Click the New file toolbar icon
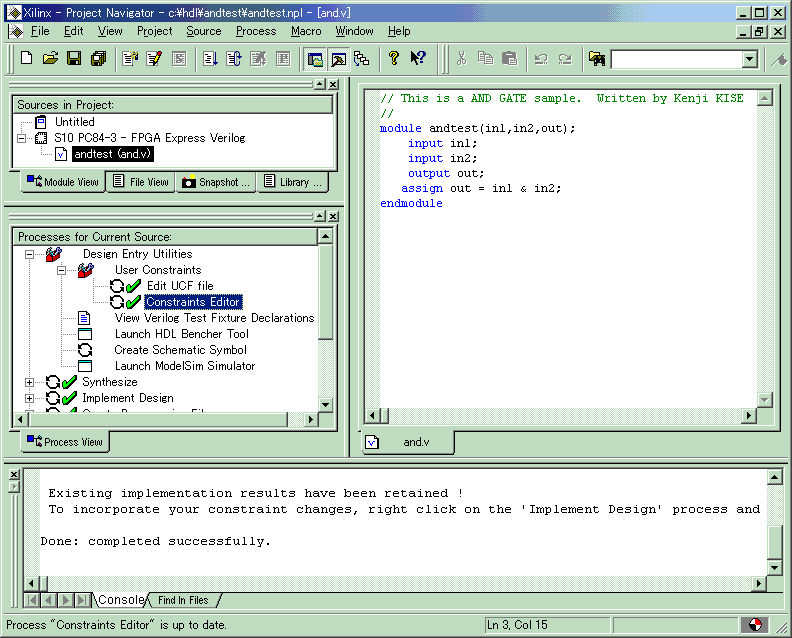 click(26, 59)
